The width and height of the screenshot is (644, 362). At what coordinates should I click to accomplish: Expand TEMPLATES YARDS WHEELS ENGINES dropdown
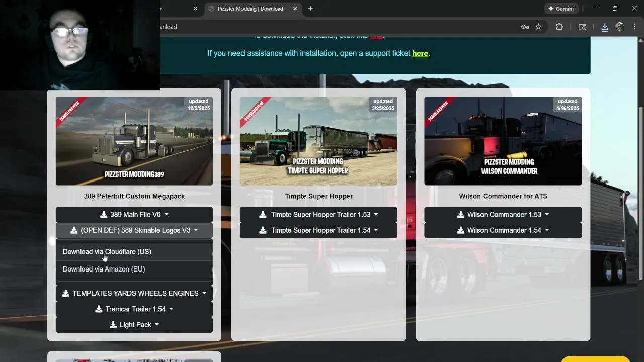[134, 293]
